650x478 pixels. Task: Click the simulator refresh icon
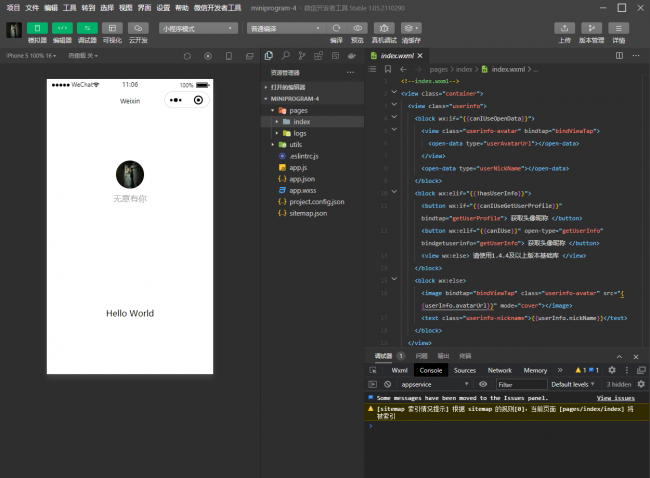187,56
